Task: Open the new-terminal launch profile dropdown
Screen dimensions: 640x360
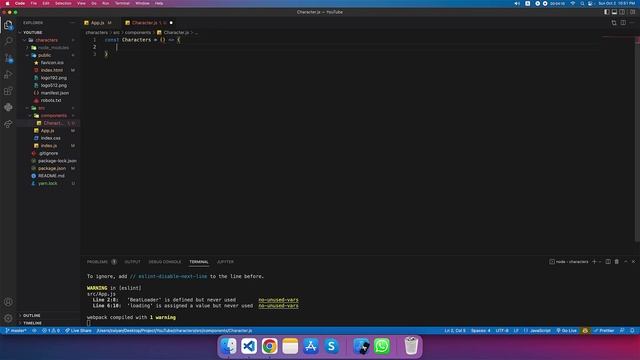Action: click(x=600, y=262)
